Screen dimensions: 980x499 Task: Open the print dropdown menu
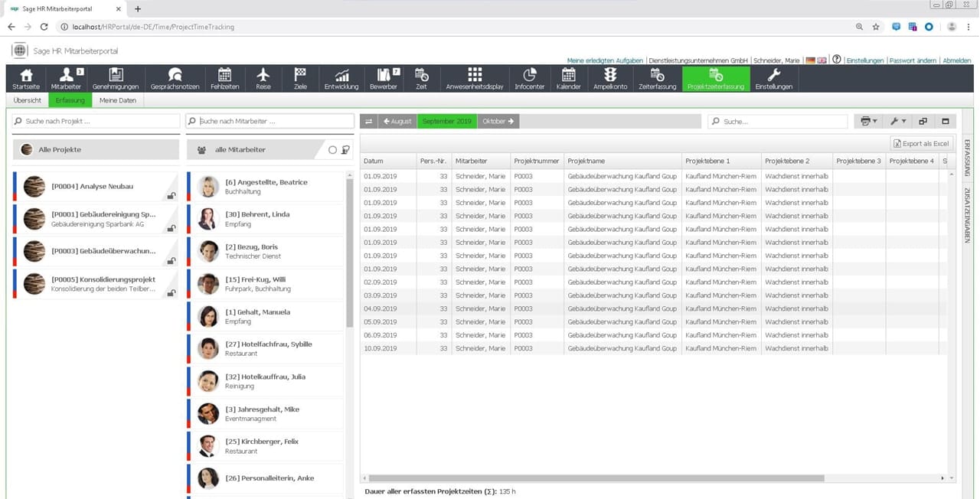(x=868, y=121)
